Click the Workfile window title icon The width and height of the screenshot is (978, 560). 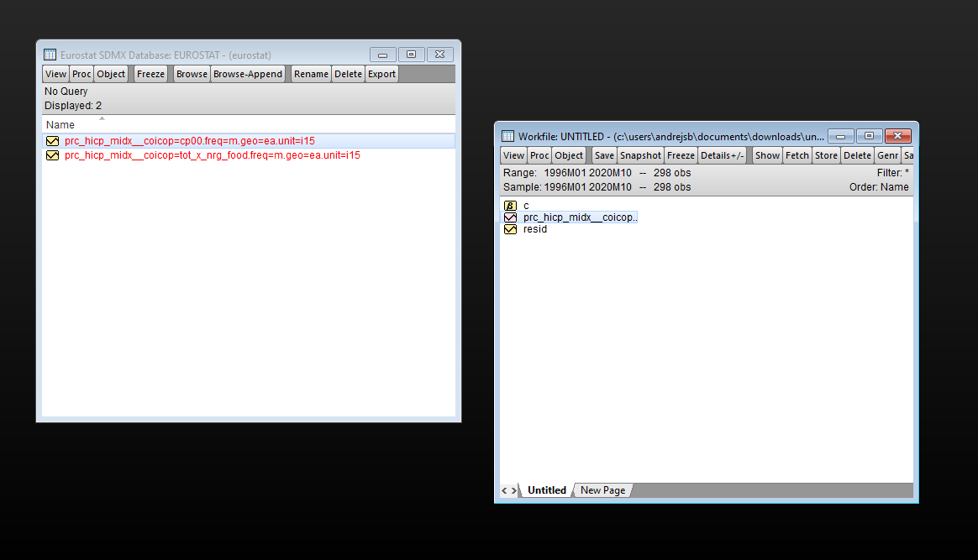(x=507, y=136)
